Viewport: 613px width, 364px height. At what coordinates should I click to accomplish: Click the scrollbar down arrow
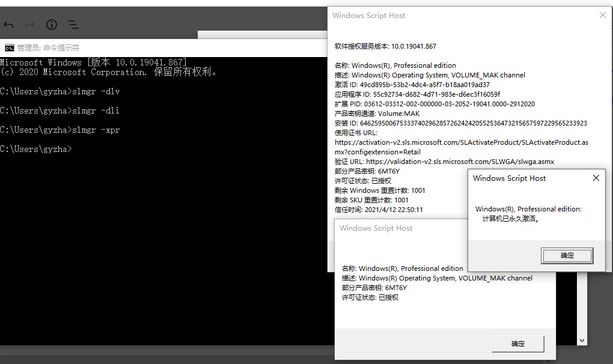(x=582, y=341)
